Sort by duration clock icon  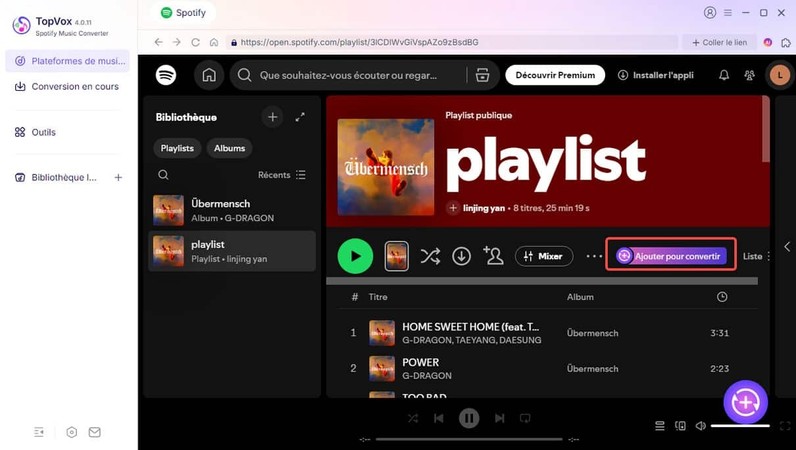coord(722,297)
